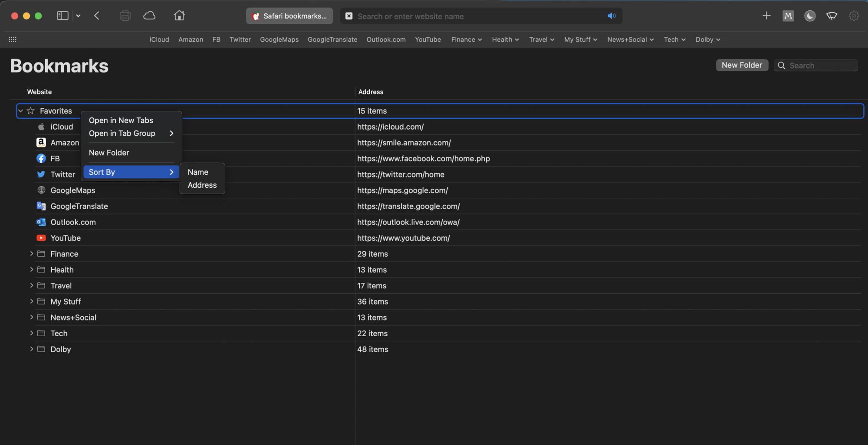Mute tab audio with speaker icon
Image resolution: width=868 pixels, height=445 pixels.
point(612,16)
